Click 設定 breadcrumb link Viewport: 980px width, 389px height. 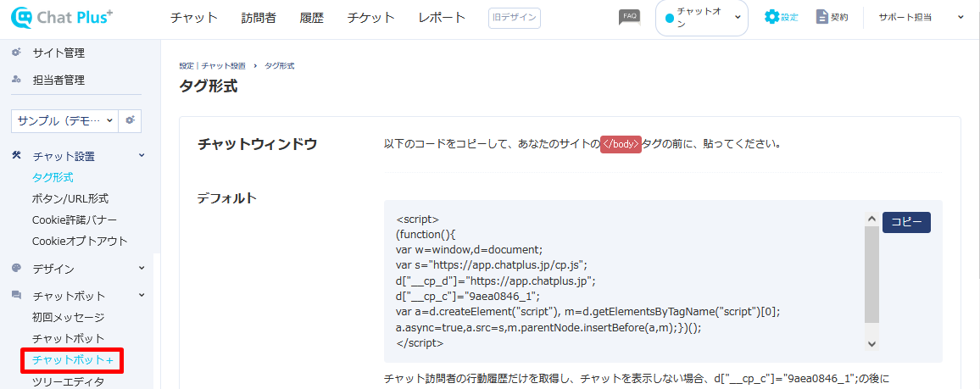(187, 65)
